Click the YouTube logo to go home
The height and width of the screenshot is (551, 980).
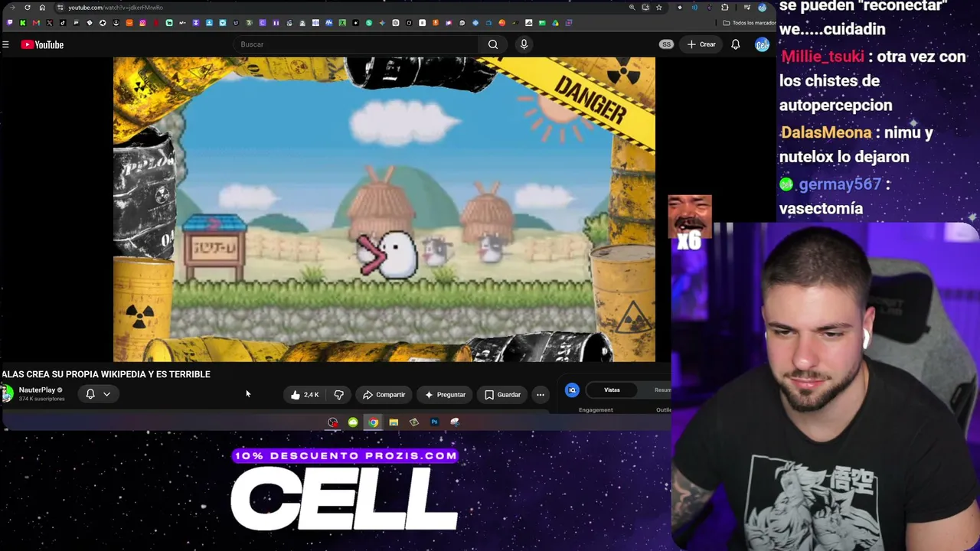[42, 44]
